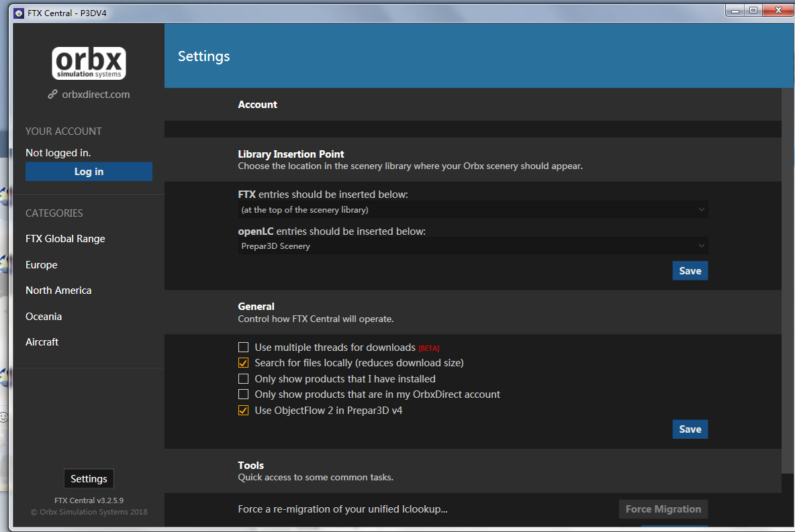795x532 pixels.
Task: Go to the Oceania category
Action: [x=44, y=317]
